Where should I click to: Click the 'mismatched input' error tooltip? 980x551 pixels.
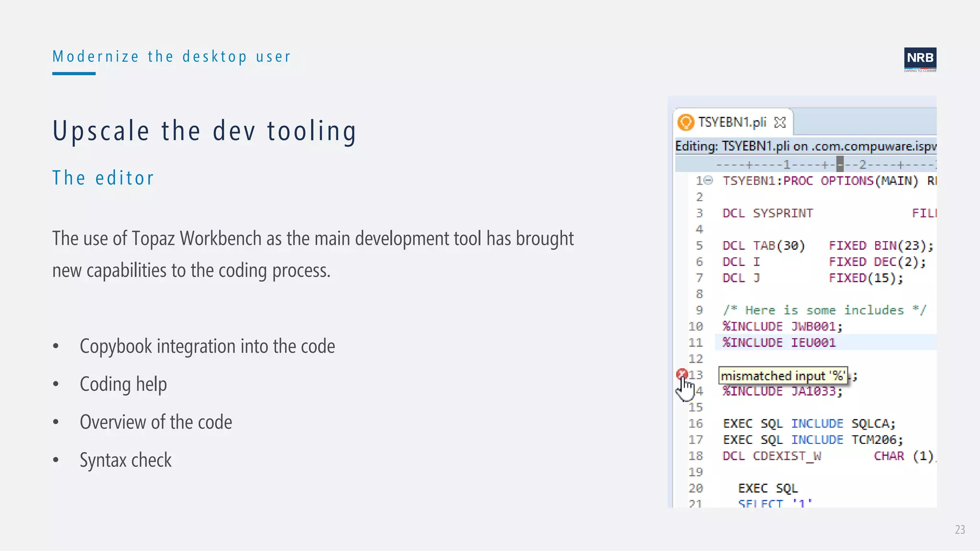[783, 375]
